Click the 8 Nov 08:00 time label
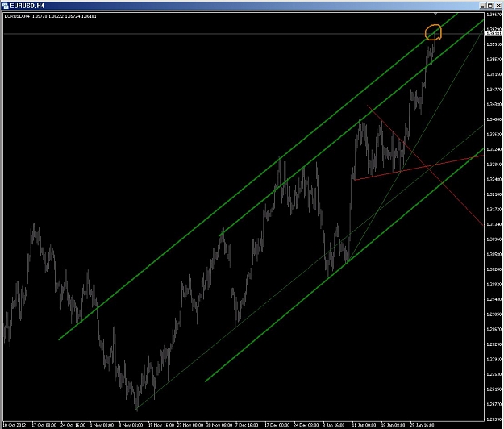 tap(131, 425)
